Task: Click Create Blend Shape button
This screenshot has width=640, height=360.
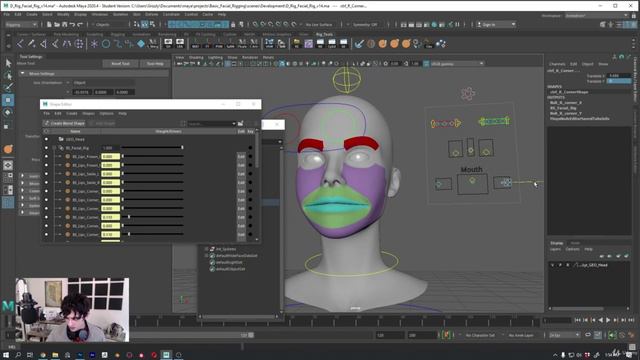Action: pyautogui.click(x=64, y=123)
